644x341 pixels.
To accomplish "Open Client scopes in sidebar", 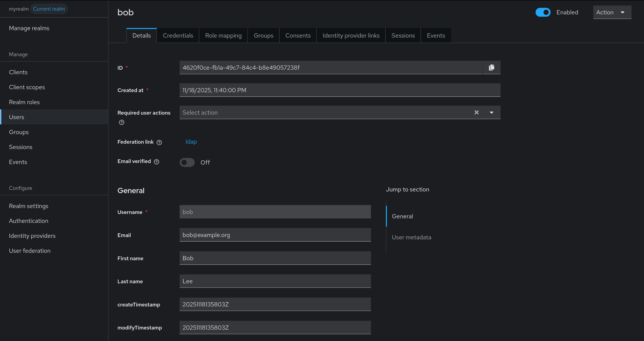I will coord(27,87).
